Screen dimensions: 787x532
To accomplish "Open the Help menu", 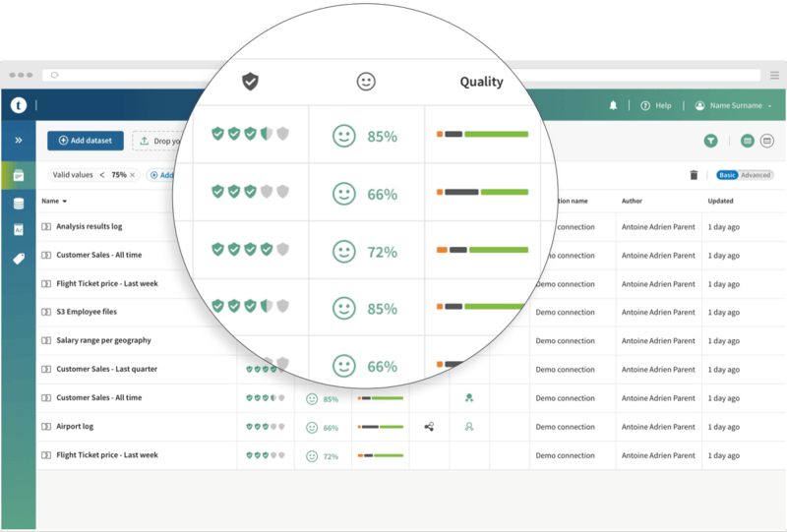I will click(x=656, y=105).
